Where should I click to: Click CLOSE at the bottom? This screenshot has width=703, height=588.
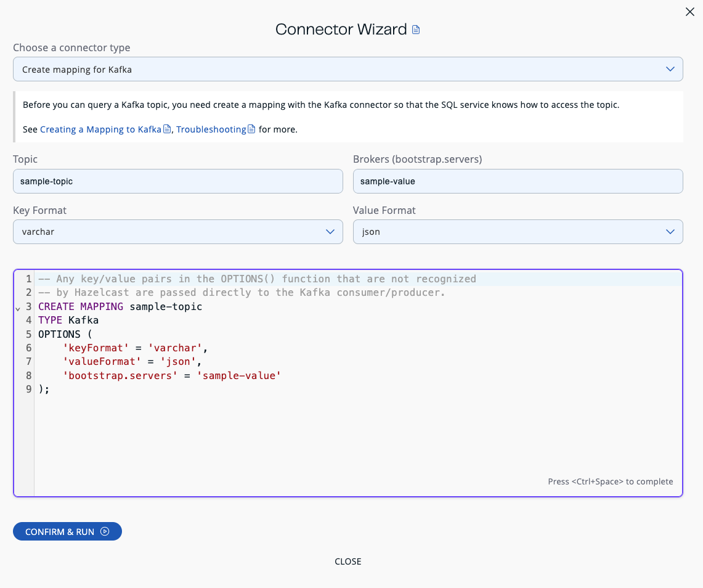point(348,561)
